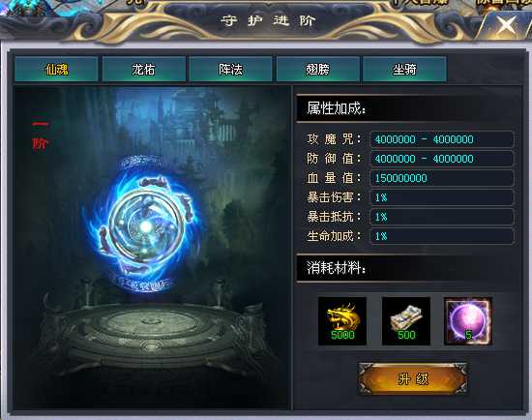
Task: Click the glowing blue spirit orb
Action: point(145,226)
